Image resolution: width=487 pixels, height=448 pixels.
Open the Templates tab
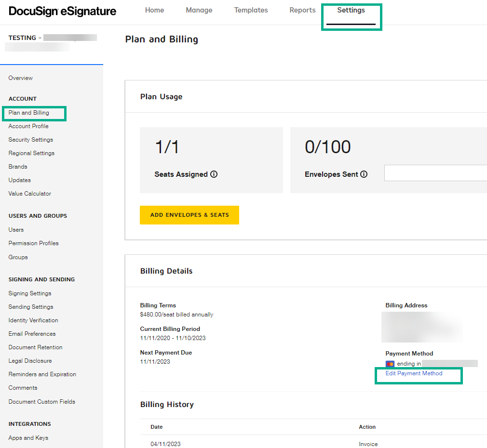tap(251, 10)
